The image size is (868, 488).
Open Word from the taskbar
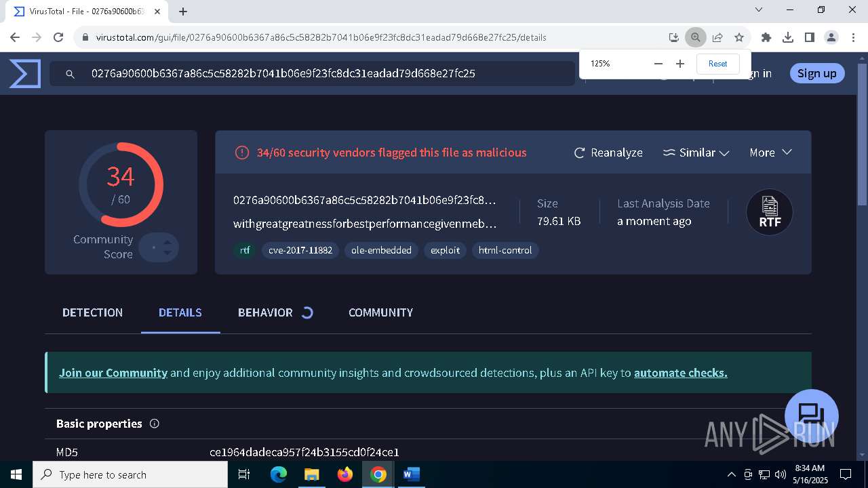(x=412, y=474)
